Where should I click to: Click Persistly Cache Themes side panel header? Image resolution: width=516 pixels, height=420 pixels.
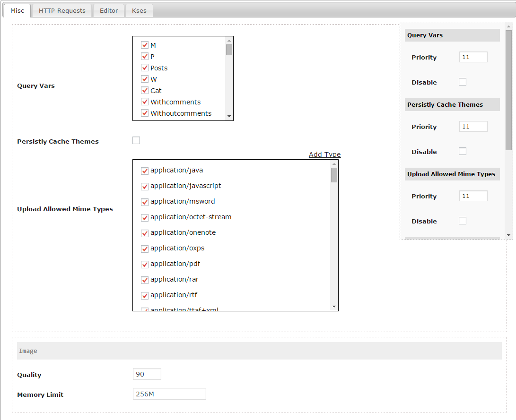click(x=452, y=104)
